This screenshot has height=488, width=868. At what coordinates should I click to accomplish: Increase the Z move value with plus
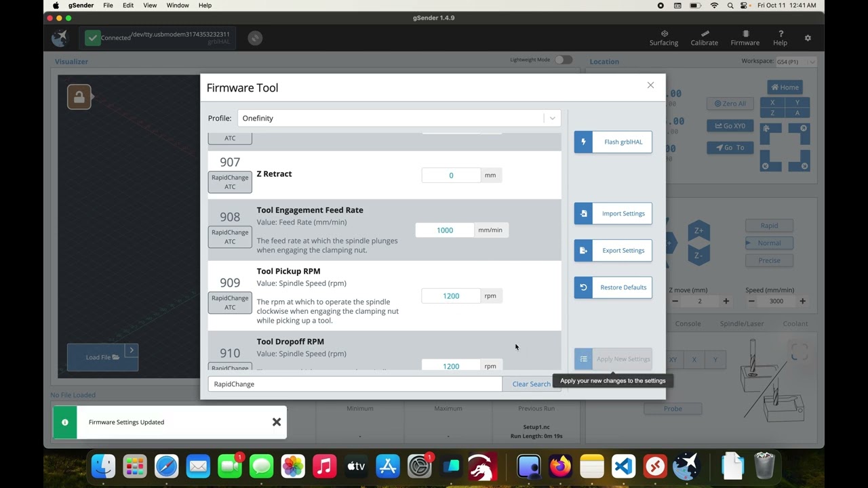click(x=726, y=301)
